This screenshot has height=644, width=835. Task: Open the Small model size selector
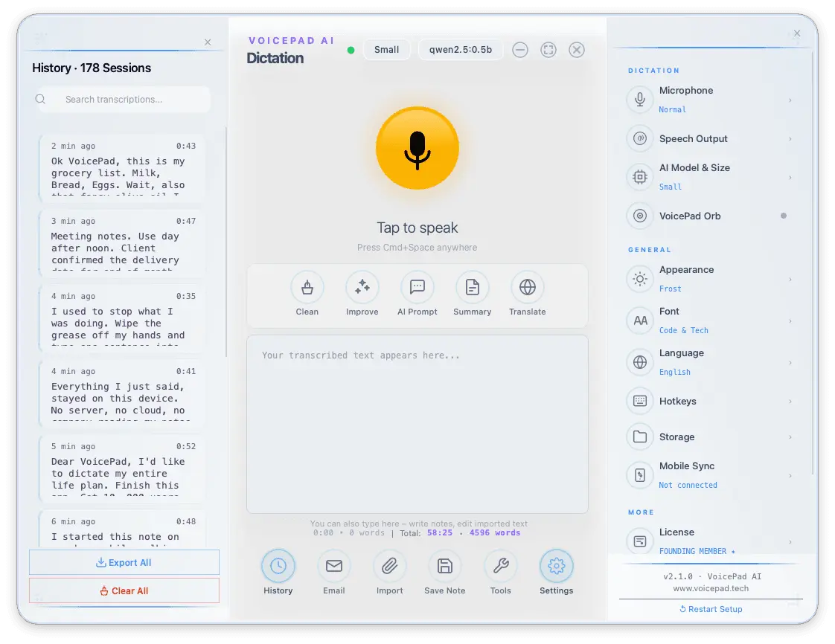pos(386,50)
